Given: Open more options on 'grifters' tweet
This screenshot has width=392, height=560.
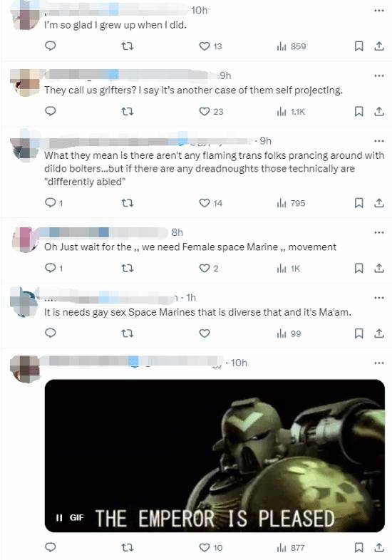Looking at the screenshot, I should click(378, 76).
